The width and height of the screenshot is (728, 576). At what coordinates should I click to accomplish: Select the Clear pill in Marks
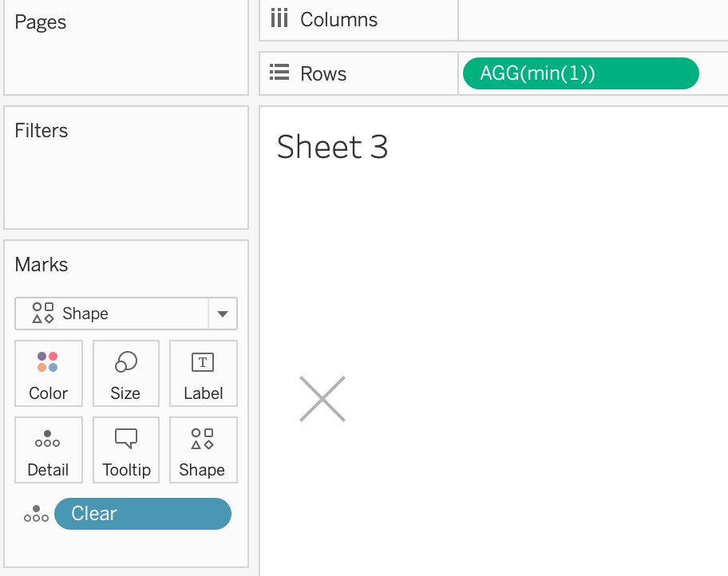[143, 514]
